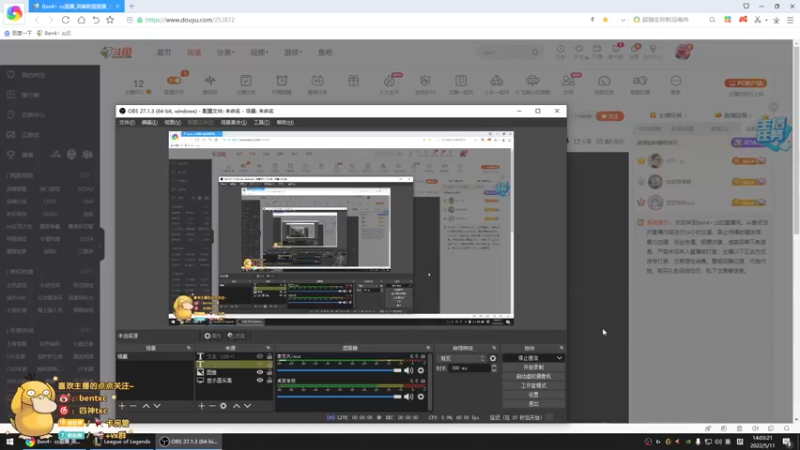Open source properties via the gear under Sources

(223, 406)
